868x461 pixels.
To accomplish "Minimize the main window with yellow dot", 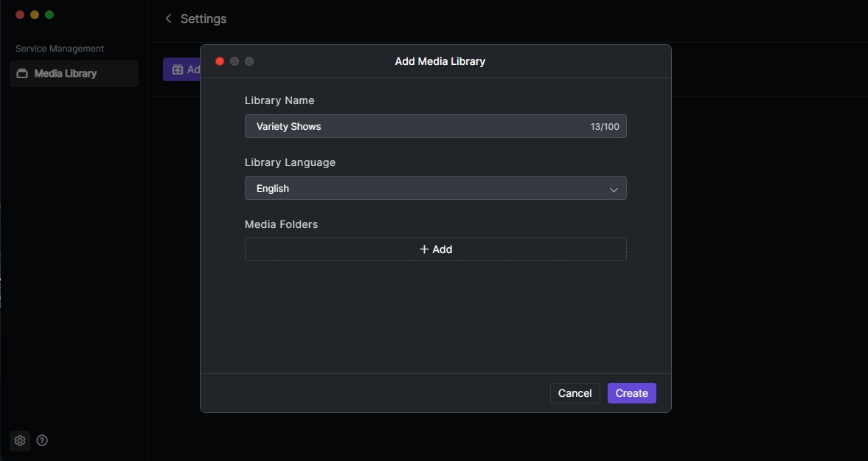I will pos(35,15).
